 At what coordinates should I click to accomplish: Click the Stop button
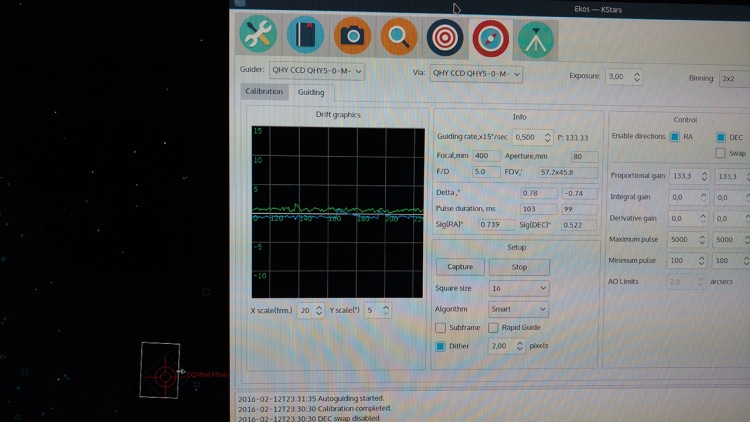[x=519, y=267]
